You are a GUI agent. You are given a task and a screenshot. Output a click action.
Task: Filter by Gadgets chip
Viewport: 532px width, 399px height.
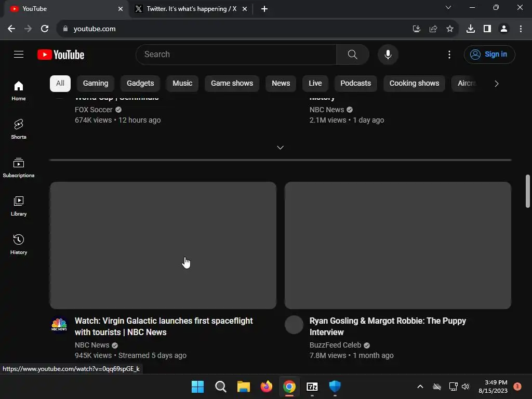140,84
